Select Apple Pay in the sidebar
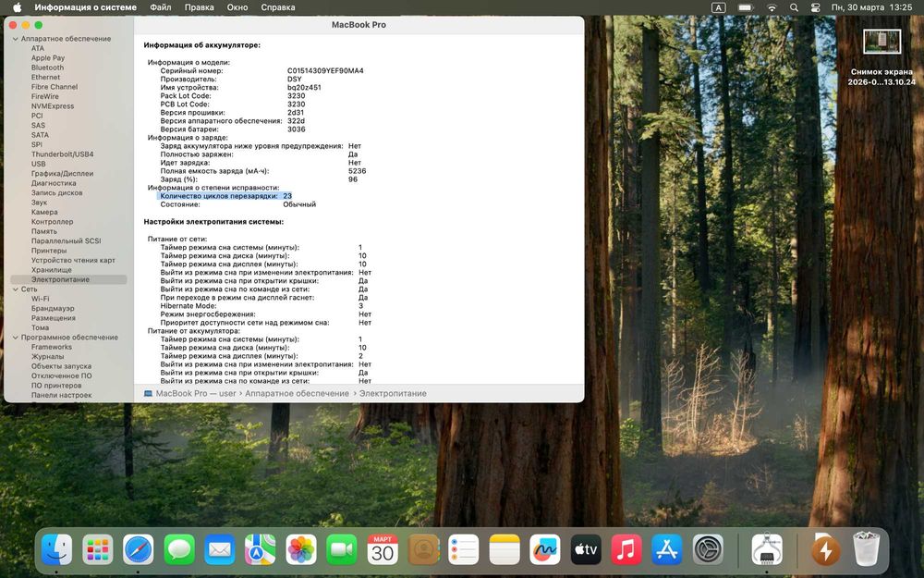This screenshot has height=578, width=924. coord(48,58)
